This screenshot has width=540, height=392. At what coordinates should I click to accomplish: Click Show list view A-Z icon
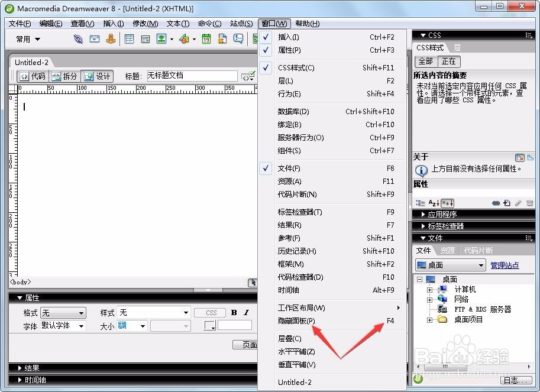[434, 203]
